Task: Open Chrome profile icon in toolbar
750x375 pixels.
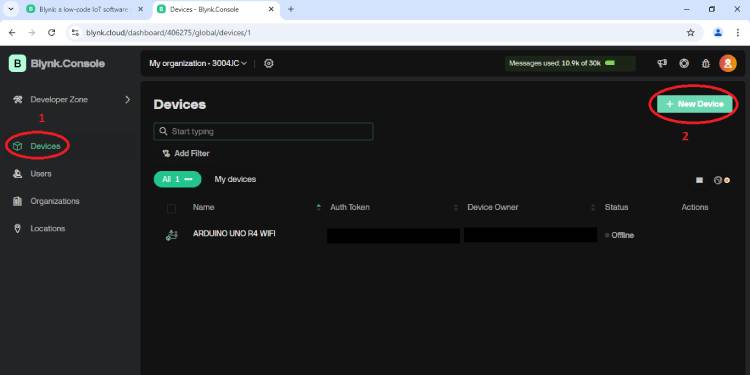Action: point(718,33)
